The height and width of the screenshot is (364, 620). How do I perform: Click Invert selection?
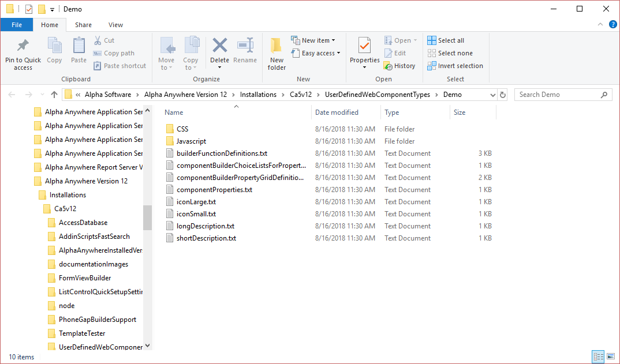point(455,66)
